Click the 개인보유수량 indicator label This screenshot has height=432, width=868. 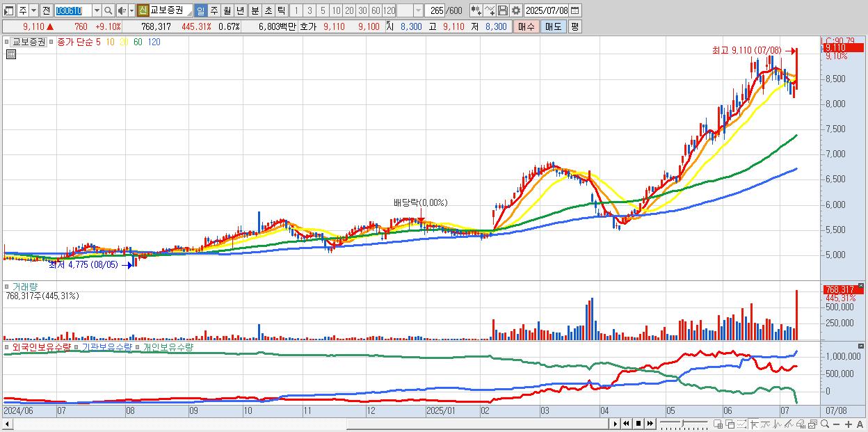coord(168,346)
